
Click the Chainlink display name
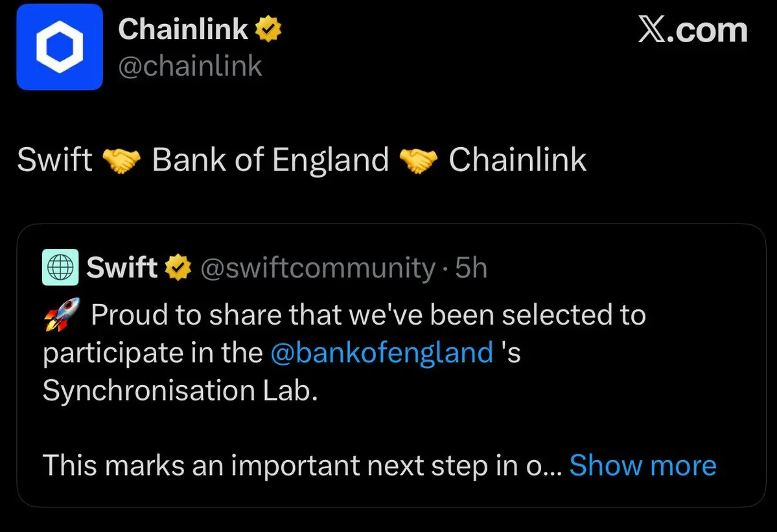tap(183, 29)
